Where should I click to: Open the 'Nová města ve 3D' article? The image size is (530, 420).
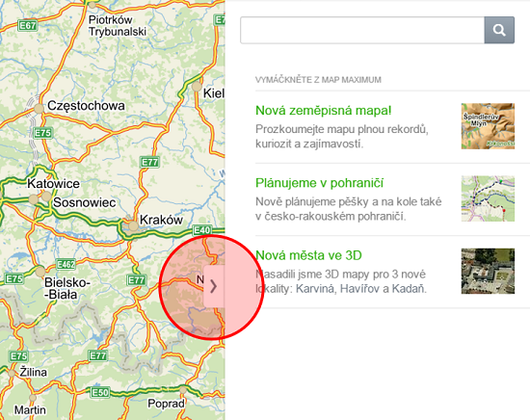[x=308, y=255]
